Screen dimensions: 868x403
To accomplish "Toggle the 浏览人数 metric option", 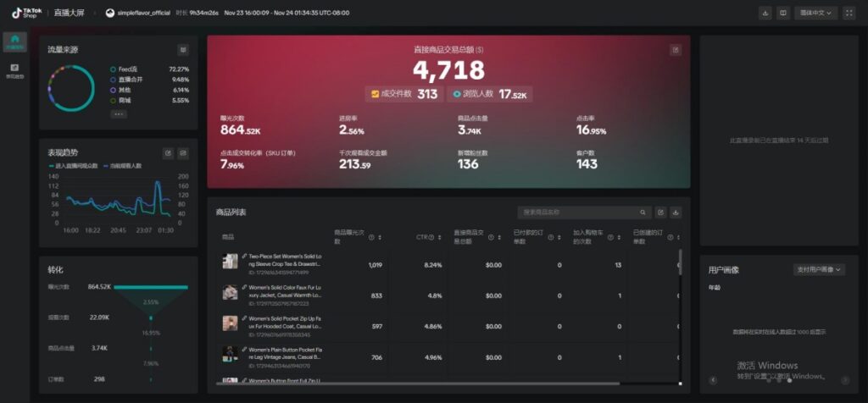I will pyautogui.click(x=458, y=95).
